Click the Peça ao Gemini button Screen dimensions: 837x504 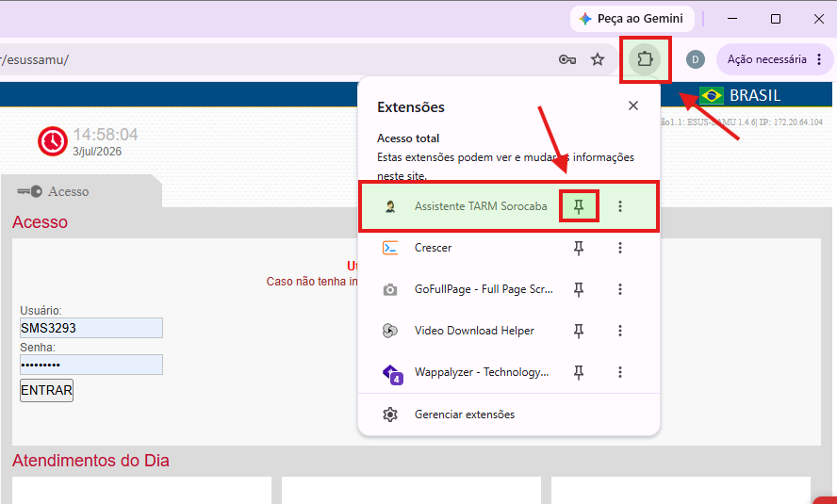pyautogui.click(x=632, y=19)
